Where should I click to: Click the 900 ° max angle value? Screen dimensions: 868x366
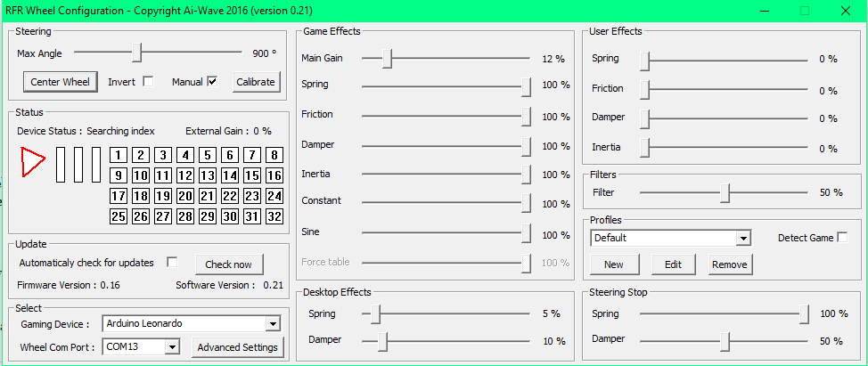(x=264, y=53)
